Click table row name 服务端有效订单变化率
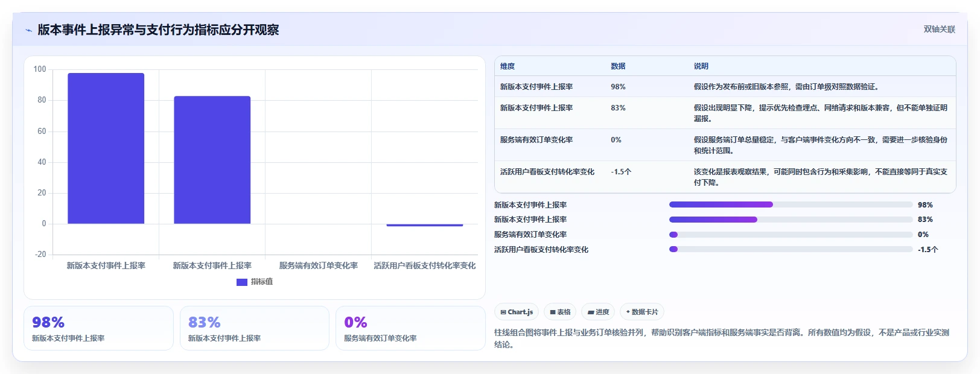Viewport: 980px width, 374px height. (536, 140)
